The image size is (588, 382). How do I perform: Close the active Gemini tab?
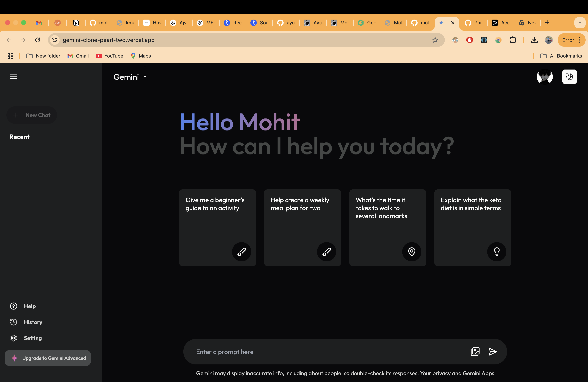453,23
